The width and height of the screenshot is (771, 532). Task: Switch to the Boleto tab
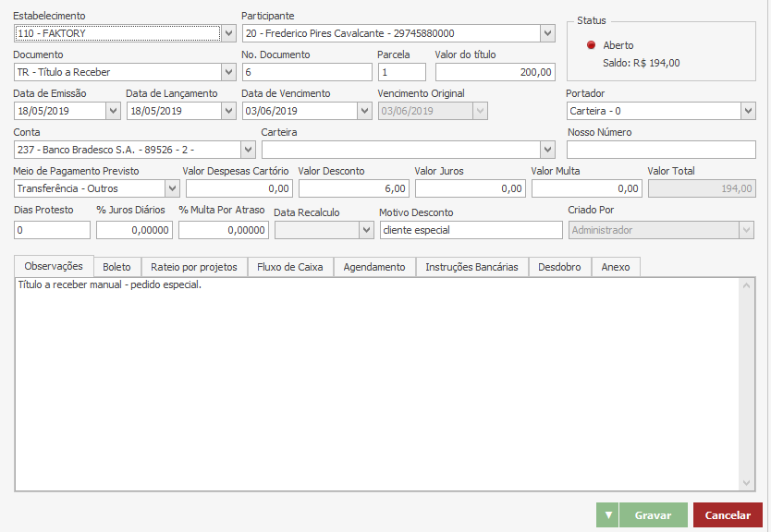pos(116,267)
